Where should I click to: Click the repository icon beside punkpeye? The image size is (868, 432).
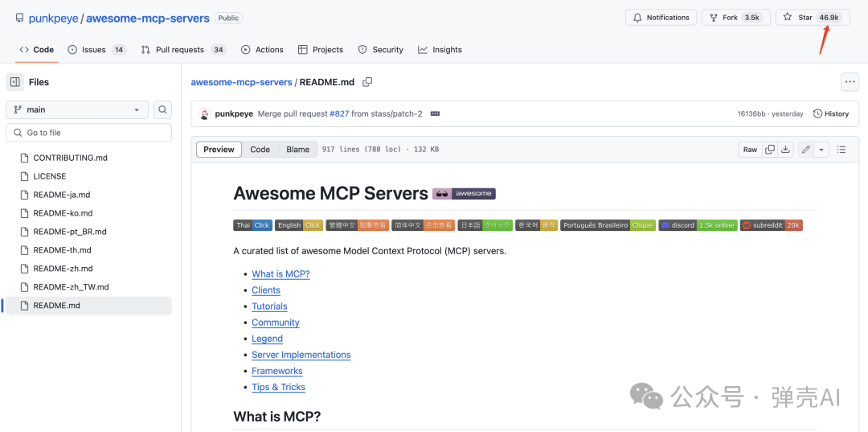(20, 19)
